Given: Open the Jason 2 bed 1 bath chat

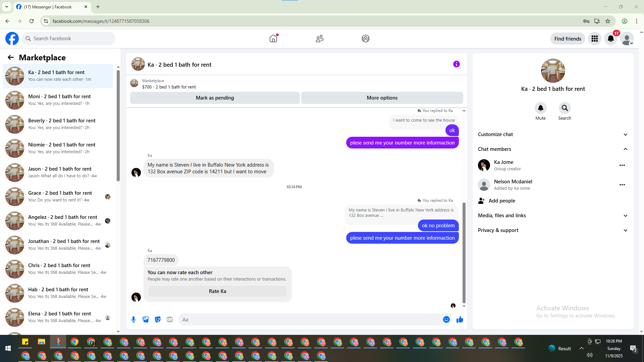Looking at the screenshot, I should [x=58, y=173].
